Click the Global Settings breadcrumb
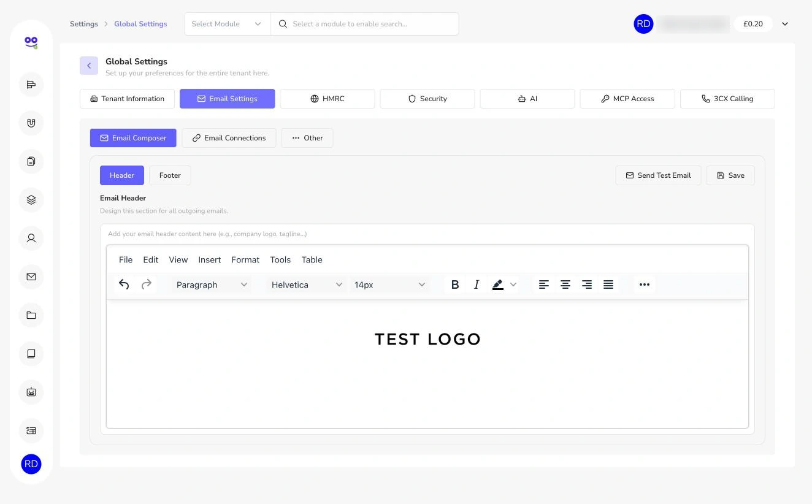 click(x=140, y=24)
